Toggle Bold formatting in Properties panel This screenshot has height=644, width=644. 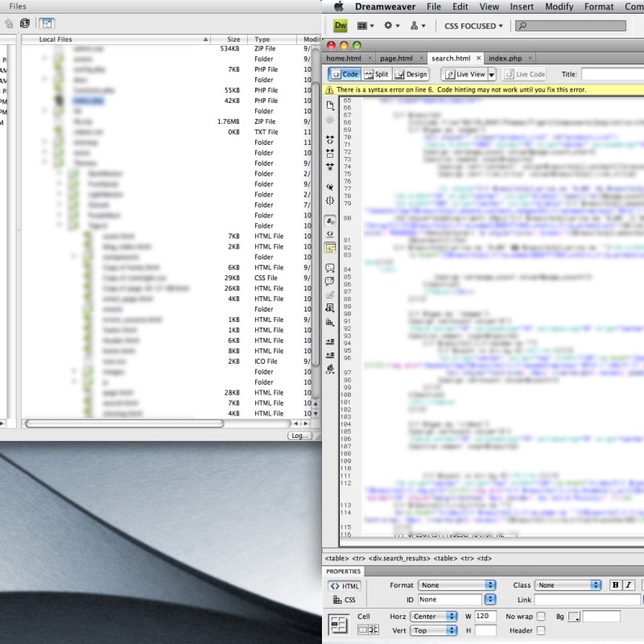click(x=615, y=585)
